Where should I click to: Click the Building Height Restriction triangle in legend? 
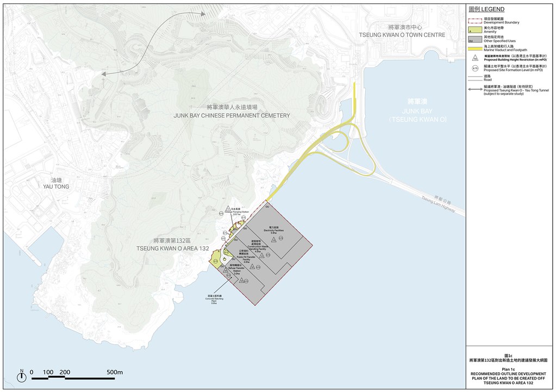coord(475,58)
